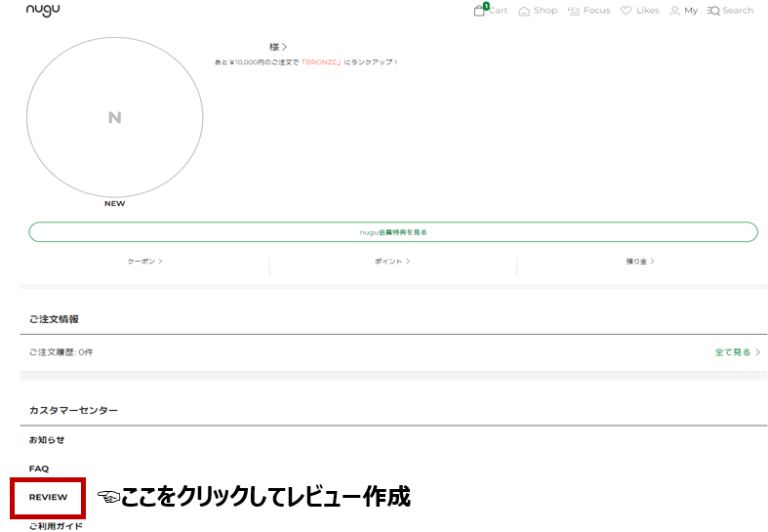Click 全て見る to view all orders
The width and height of the screenshot is (768, 532).
click(737, 352)
